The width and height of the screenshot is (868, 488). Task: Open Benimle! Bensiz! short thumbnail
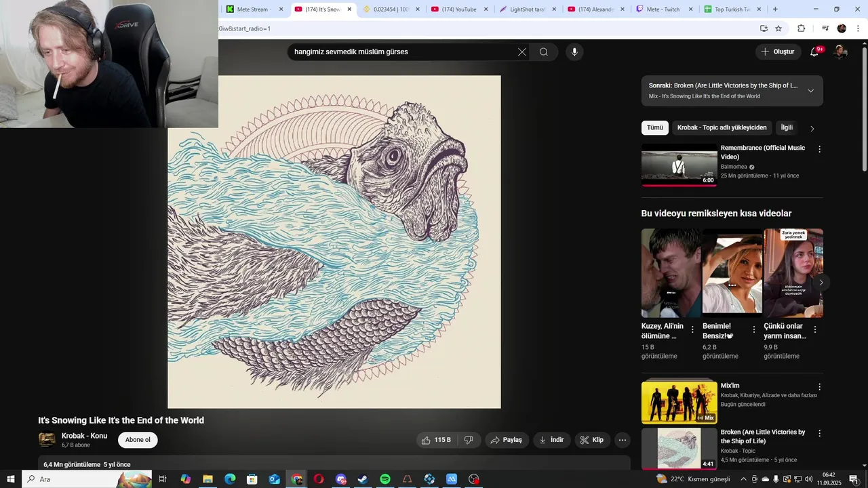click(x=732, y=272)
